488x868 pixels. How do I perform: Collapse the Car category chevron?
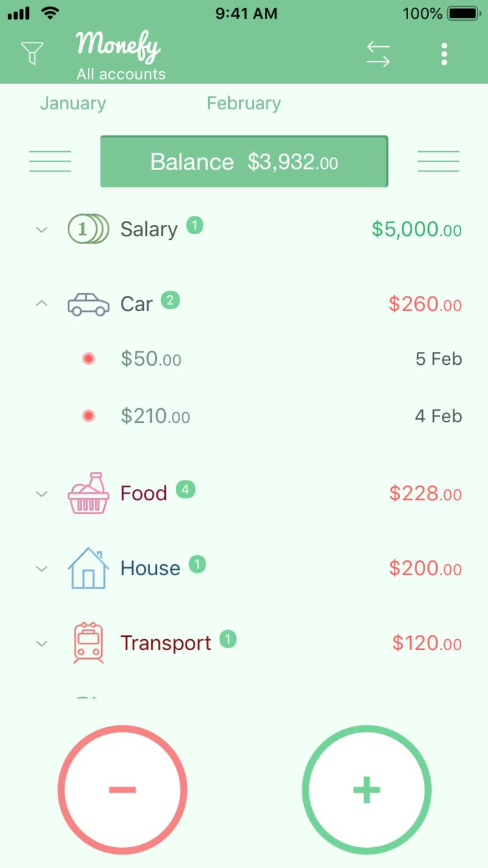(x=41, y=303)
